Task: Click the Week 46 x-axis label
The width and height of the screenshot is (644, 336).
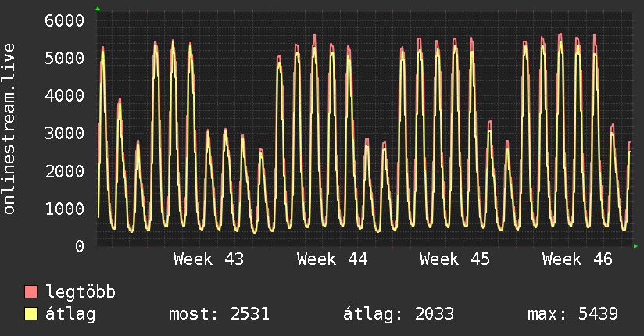Action: point(578,259)
